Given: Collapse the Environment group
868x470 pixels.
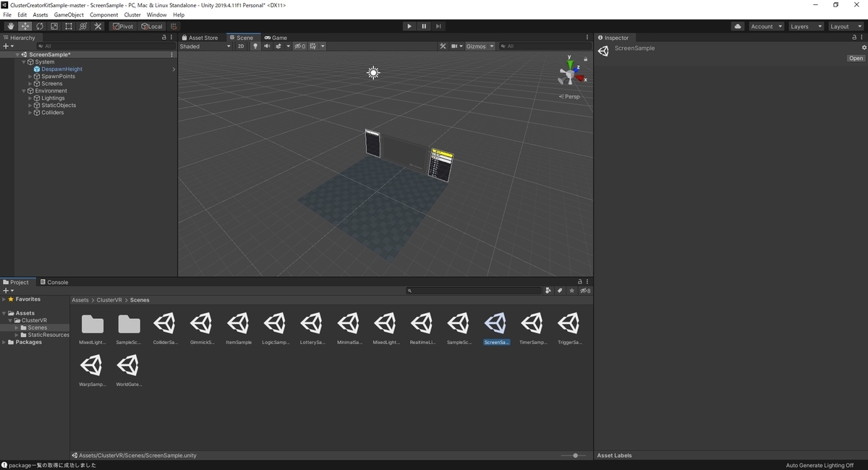Looking at the screenshot, I should point(23,91).
